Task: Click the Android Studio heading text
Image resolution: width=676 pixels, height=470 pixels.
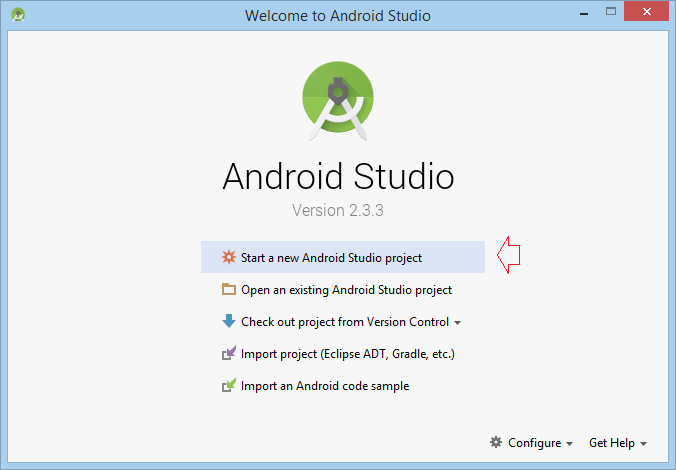Action: (338, 176)
